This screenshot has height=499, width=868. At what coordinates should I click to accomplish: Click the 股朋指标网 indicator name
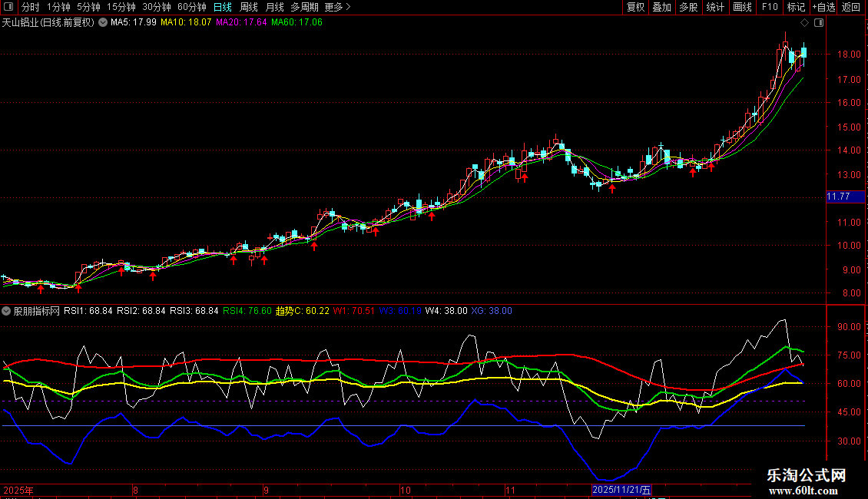pyautogui.click(x=37, y=311)
